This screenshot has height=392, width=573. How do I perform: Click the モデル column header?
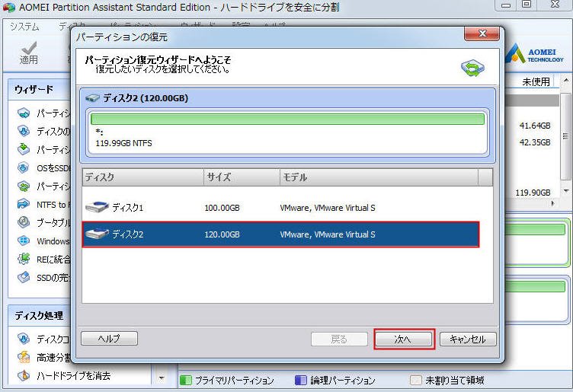[379, 177]
